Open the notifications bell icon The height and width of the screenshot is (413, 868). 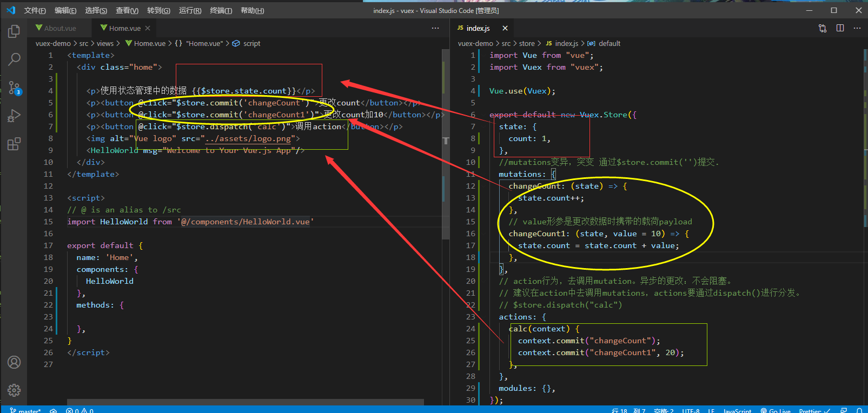pos(859,411)
